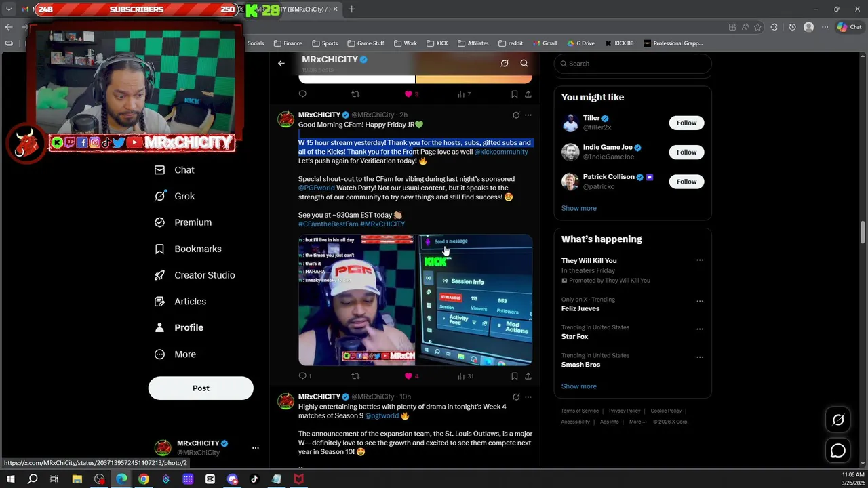This screenshot has height=488, width=868.
Task: Open browser history icon in toolbar
Action: [792, 27]
